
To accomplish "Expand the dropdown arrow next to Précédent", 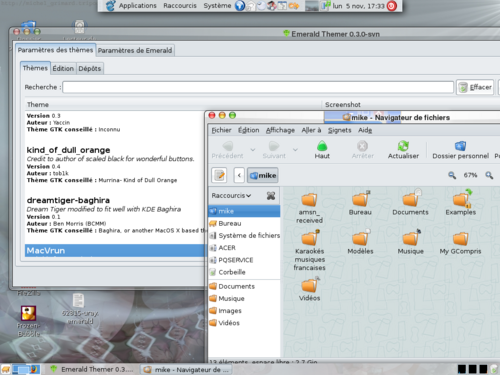I will [x=253, y=150].
